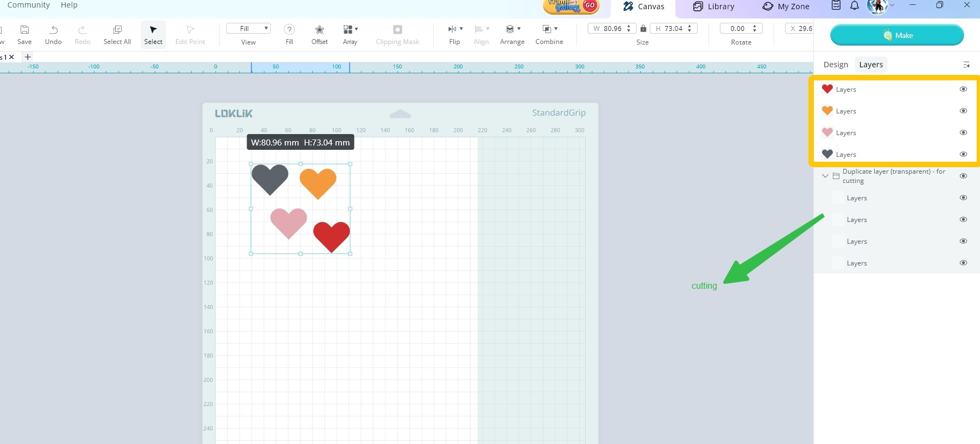Viewport: 980px width, 444px height.
Task: Open the Array tool
Action: coord(350,30)
